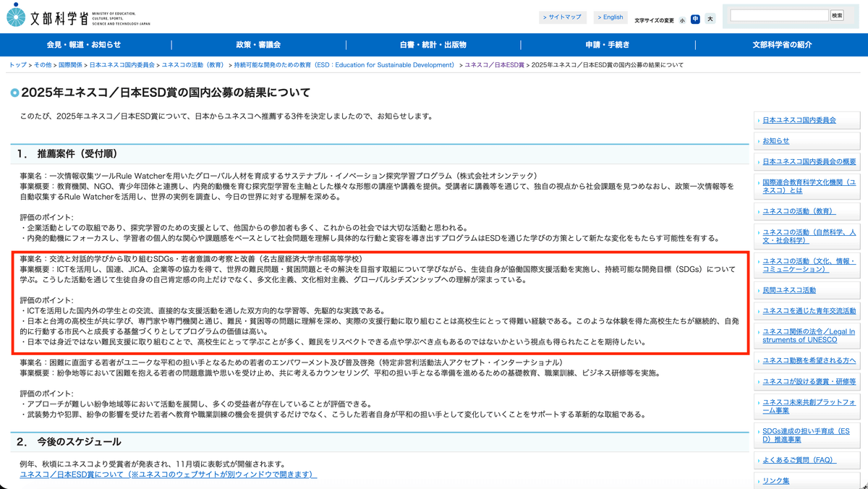Screen dimensions: 868x489
Task: Set font size to small (小)
Action: click(681, 20)
